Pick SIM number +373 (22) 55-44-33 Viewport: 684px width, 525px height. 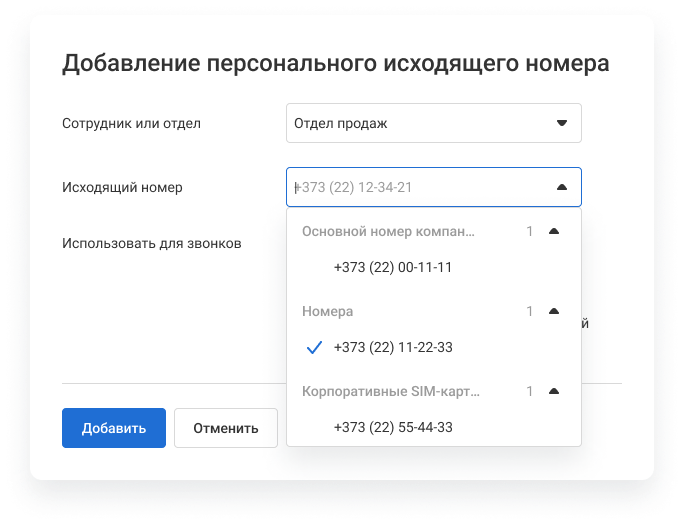point(393,428)
